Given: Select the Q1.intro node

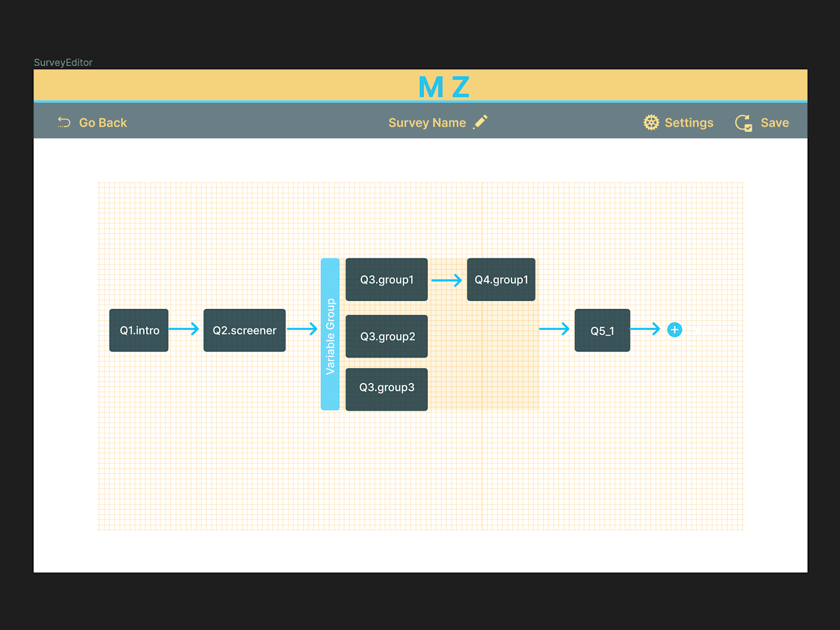Looking at the screenshot, I should (139, 330).
